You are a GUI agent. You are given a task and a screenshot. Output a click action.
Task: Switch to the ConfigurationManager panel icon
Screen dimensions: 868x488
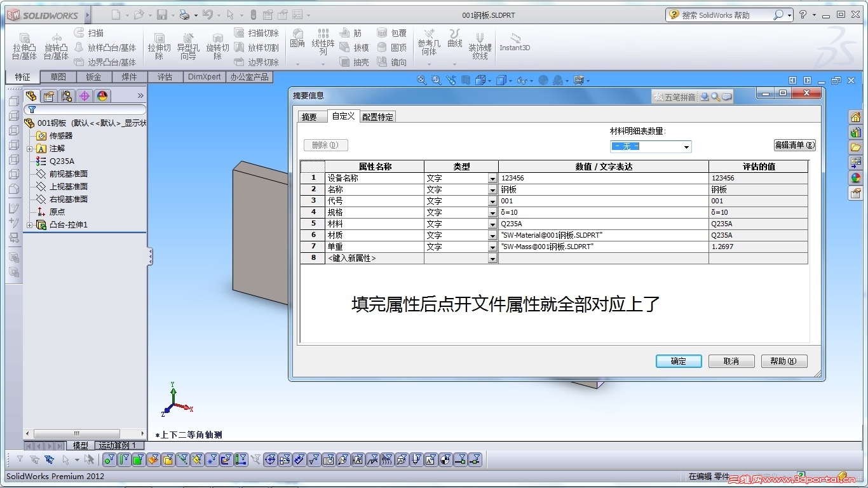(x=67, y=96)
